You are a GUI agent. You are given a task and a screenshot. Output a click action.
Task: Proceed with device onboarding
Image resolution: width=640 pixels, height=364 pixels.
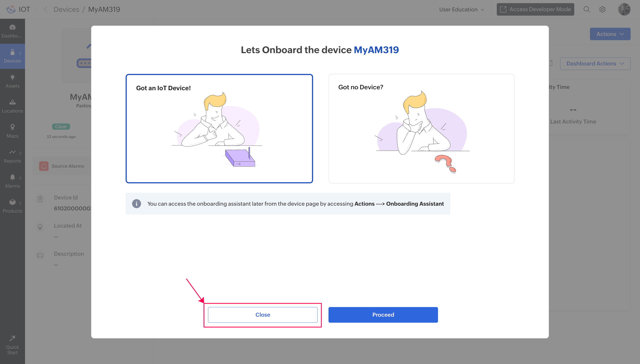click(x=383, y=314)
